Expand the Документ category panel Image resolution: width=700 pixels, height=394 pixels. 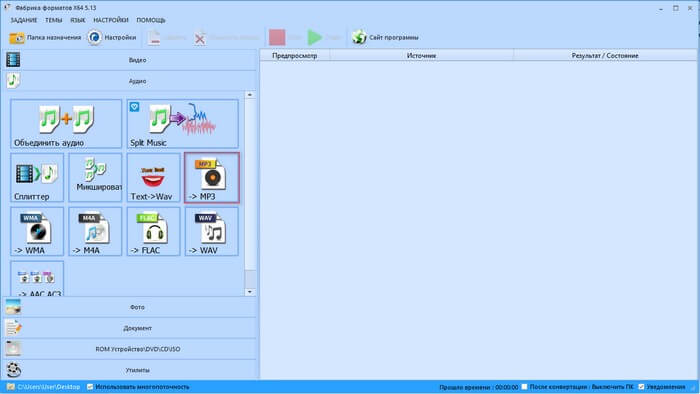pos(130,328)
